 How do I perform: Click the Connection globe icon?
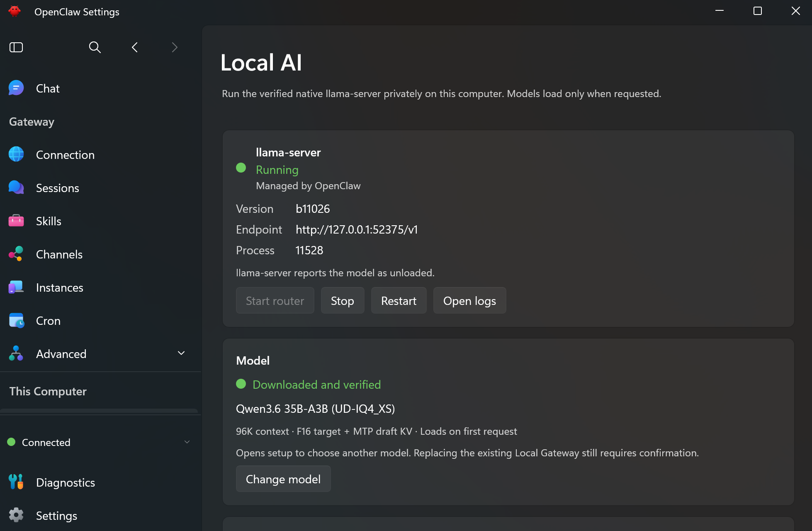pyautogui.click(x=16, y=154)
